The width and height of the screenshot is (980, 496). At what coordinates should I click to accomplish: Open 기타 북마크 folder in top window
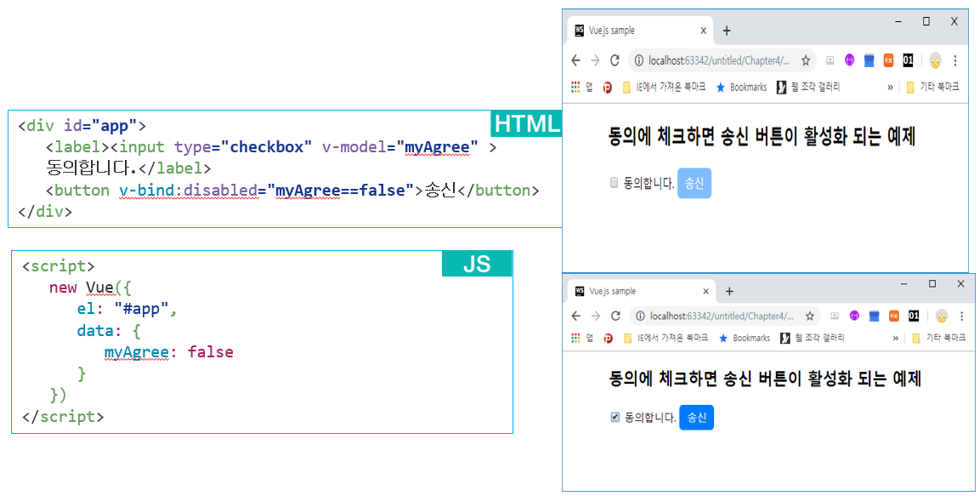point(932,87)
